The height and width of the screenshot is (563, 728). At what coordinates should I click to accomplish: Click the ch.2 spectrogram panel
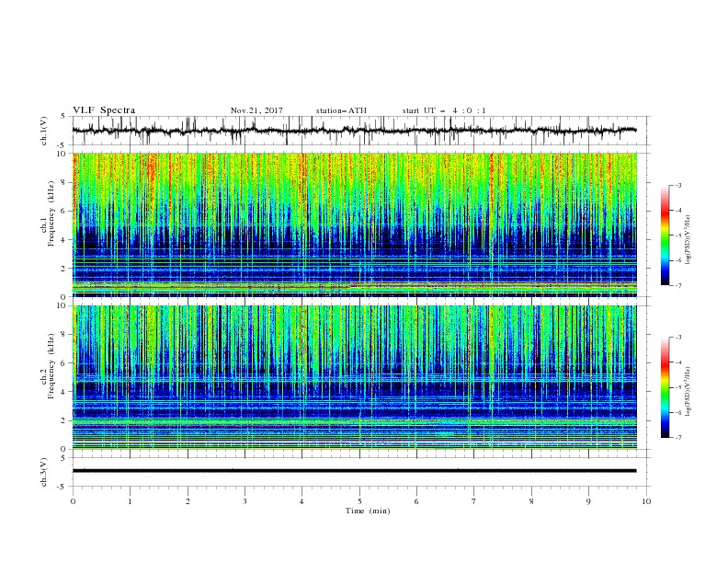pos(355,377)
